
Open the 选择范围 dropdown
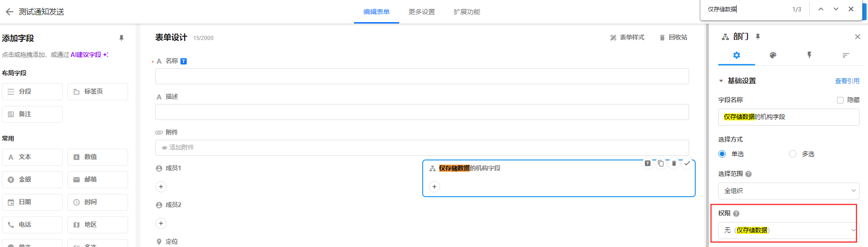pos(789,191)
